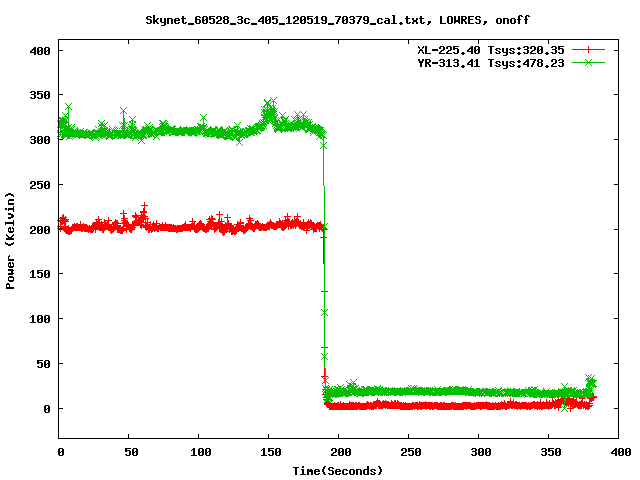Screen dimensions: 640x480
Task: Click x-axis tick label 250
Action: point(411,452)
